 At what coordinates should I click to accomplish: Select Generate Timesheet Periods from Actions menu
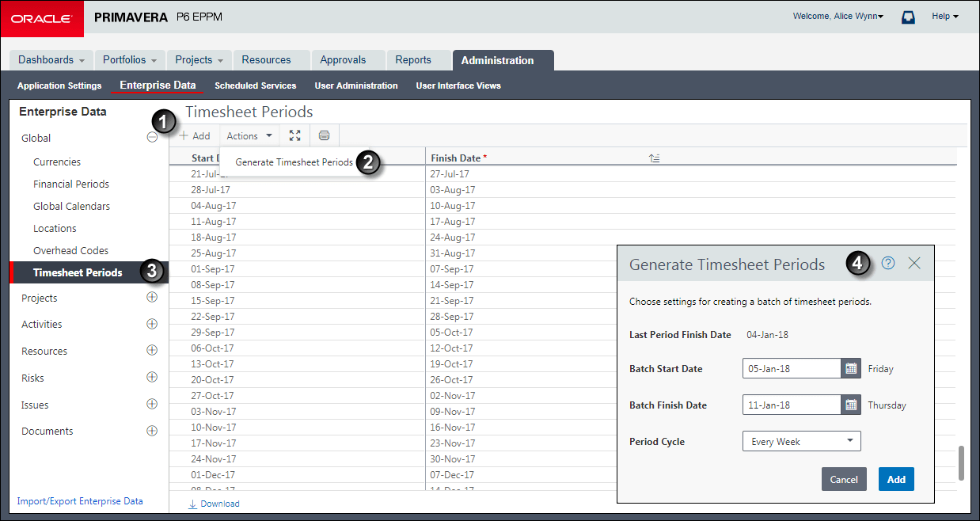(293, 162)
